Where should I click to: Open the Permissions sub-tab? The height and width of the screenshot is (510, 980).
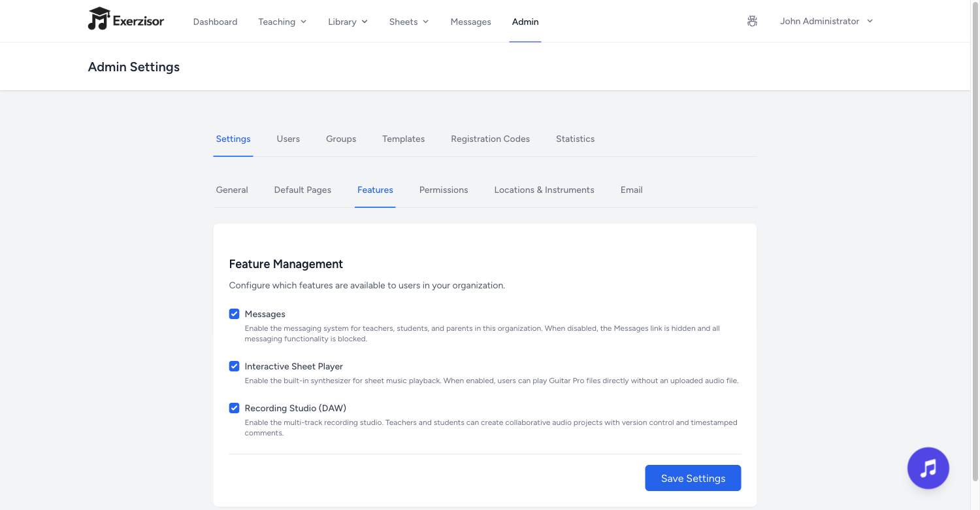pyautogui.click(x=444, y=190)
